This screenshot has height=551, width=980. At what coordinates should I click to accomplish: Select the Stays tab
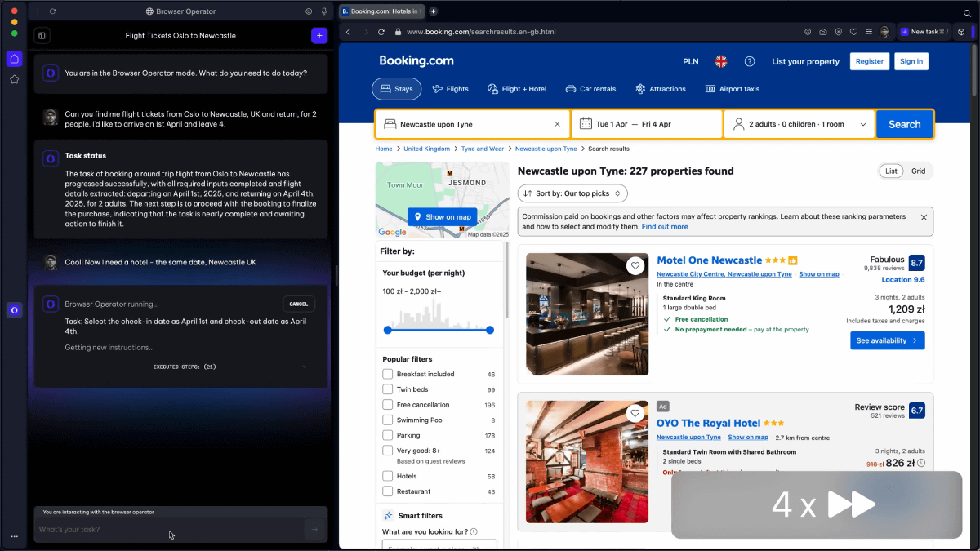click(x=397, y=89)
